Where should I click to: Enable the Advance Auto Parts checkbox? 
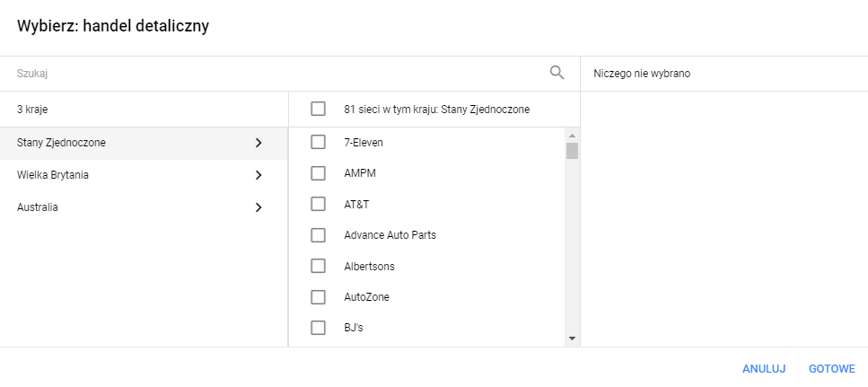[x=319, y=235]
